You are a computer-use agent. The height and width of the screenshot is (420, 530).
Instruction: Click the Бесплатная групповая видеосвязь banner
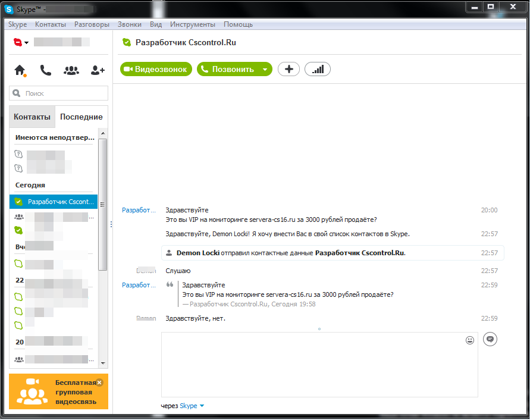58,391
